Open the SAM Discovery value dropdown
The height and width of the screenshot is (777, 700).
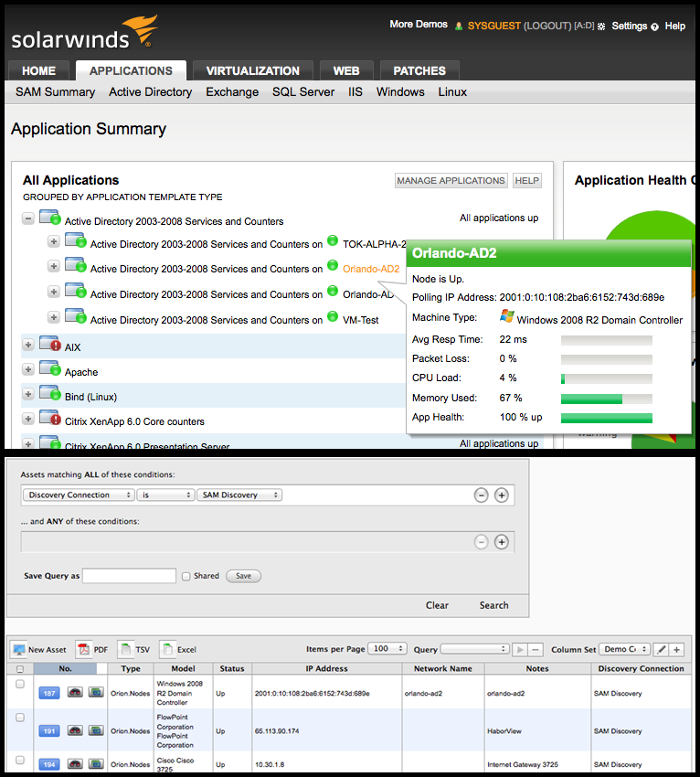(x=239, y=495)
